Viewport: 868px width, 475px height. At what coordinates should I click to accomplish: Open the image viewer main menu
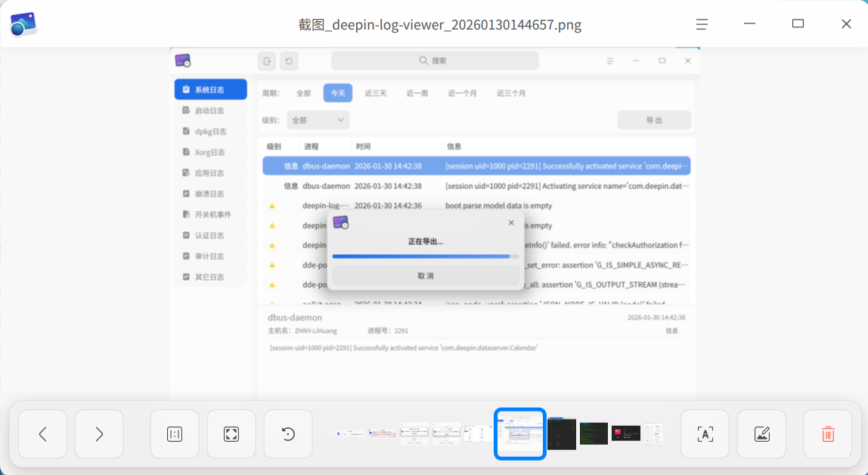702,24
